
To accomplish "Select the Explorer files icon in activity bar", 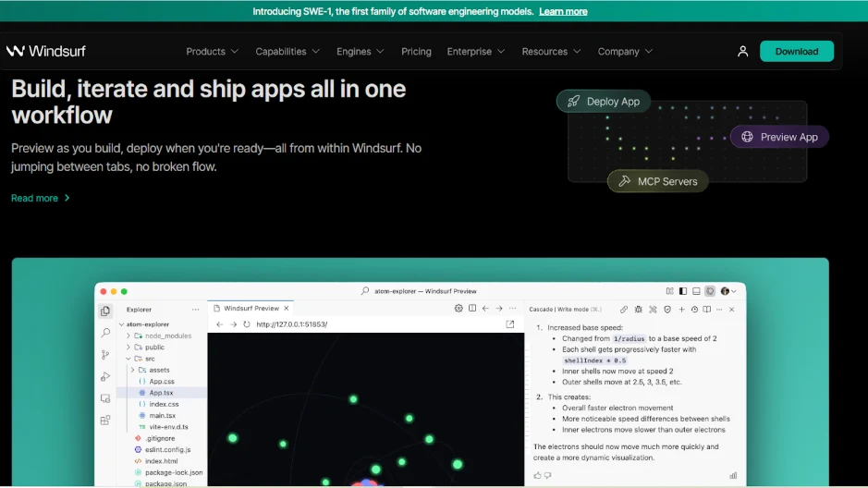I will point(105,311).
